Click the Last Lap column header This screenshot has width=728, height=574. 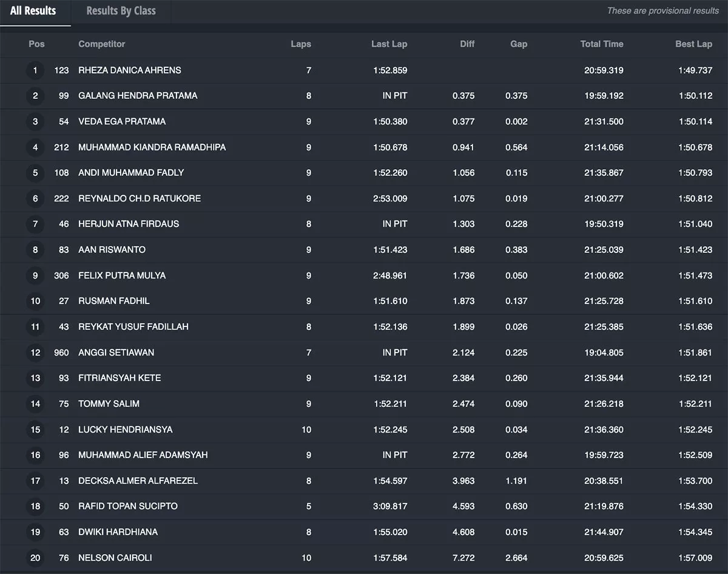(389, 44)
